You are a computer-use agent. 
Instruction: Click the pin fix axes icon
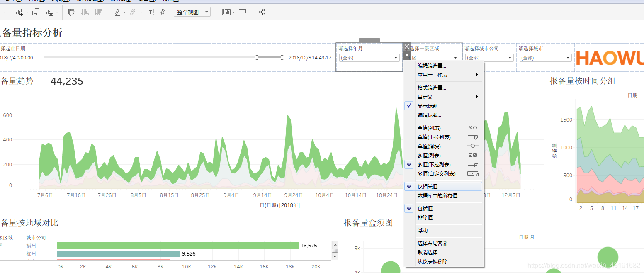pos(163,12)
